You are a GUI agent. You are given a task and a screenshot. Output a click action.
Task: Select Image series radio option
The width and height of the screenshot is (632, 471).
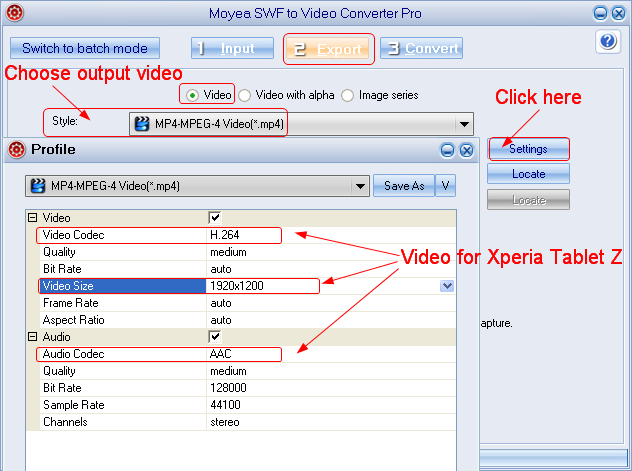347,95
